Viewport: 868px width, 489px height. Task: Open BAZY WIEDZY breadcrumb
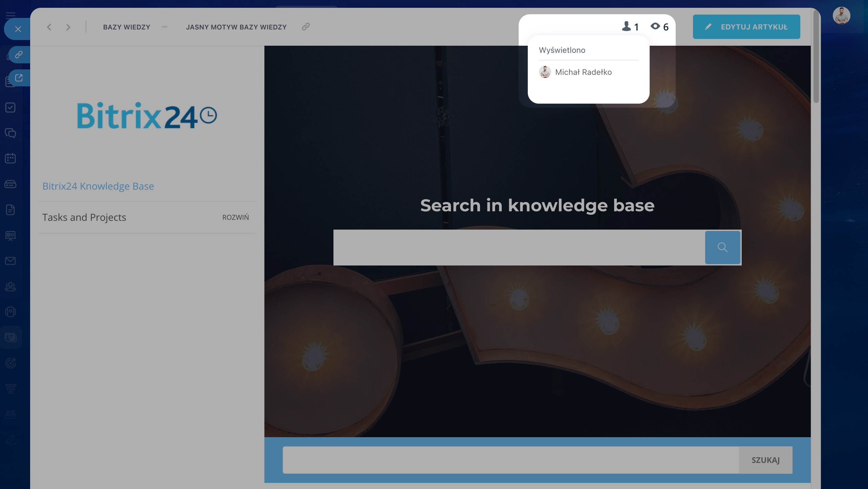point(126,27)
